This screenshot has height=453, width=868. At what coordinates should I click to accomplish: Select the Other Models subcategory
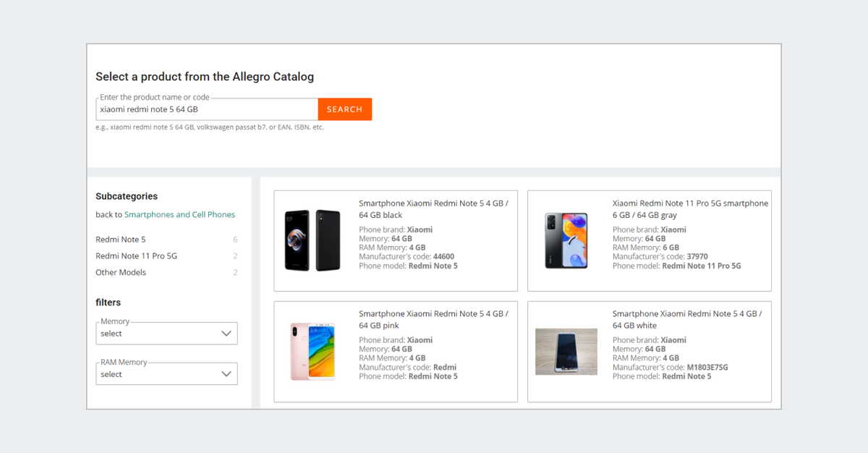click(121, 273)
